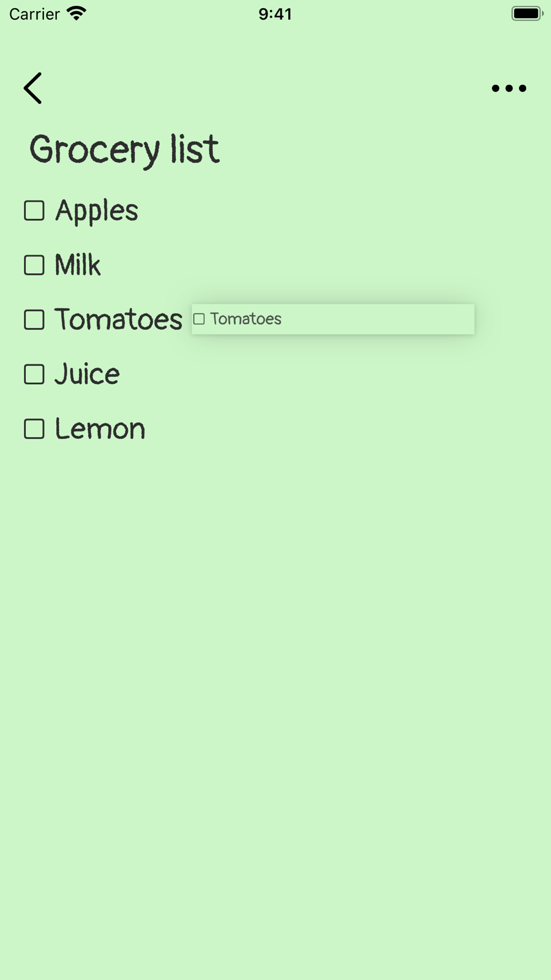This screenshot has width=551, height=980.
Task: Toggle the large Tomatoes list checkbox
Action: coord(34,320)
